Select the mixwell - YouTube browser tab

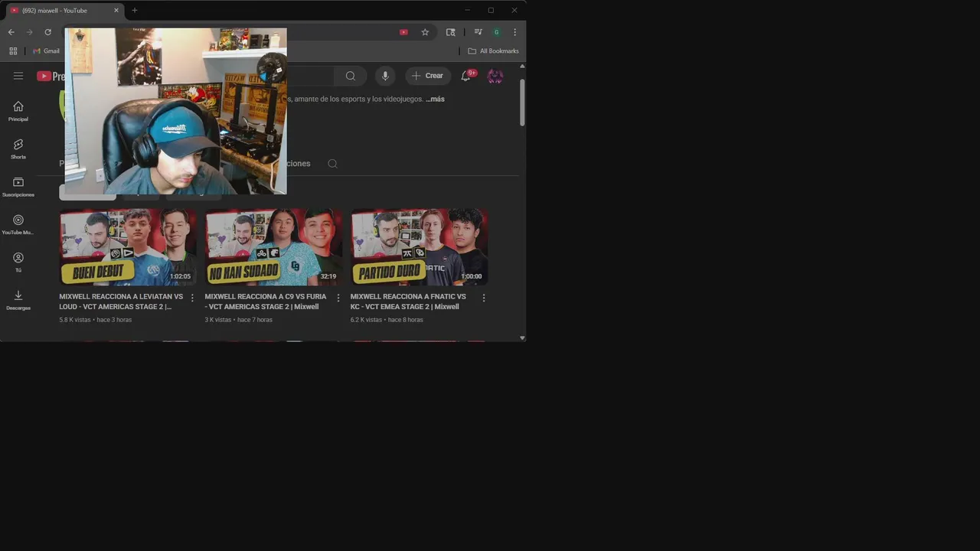[x=64, y=10]
